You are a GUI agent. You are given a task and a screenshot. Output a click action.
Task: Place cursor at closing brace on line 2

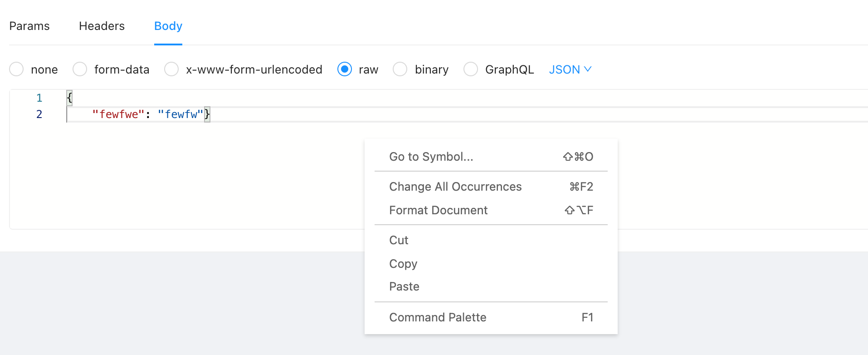point(207,114)
